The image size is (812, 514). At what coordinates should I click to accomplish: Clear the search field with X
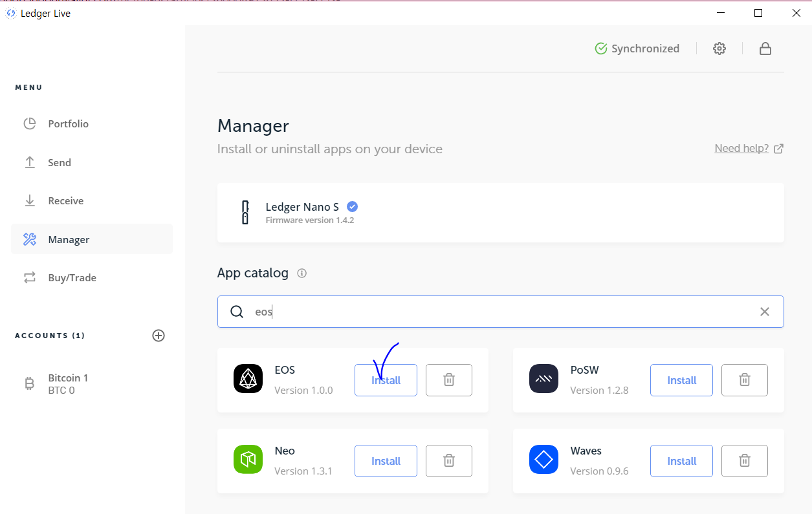pyautogui.click(x=765, y=312)
